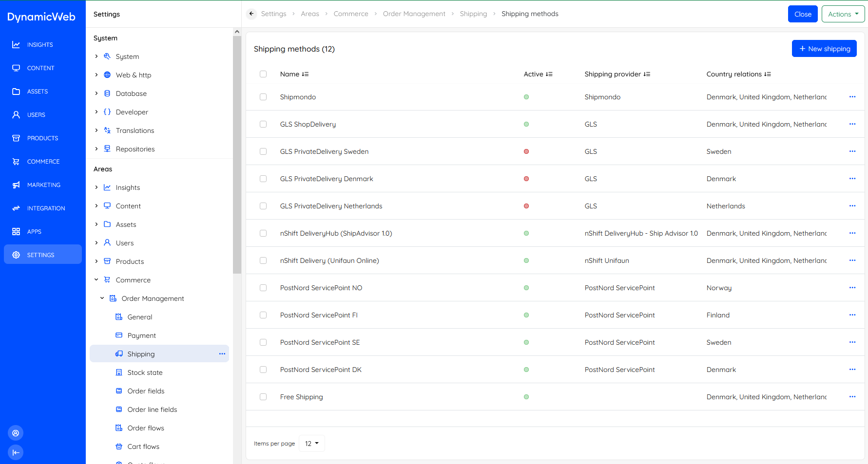
Task: Go to Commerce breadcrumb link
Action: pyautogui.click(x=351, y=14)
